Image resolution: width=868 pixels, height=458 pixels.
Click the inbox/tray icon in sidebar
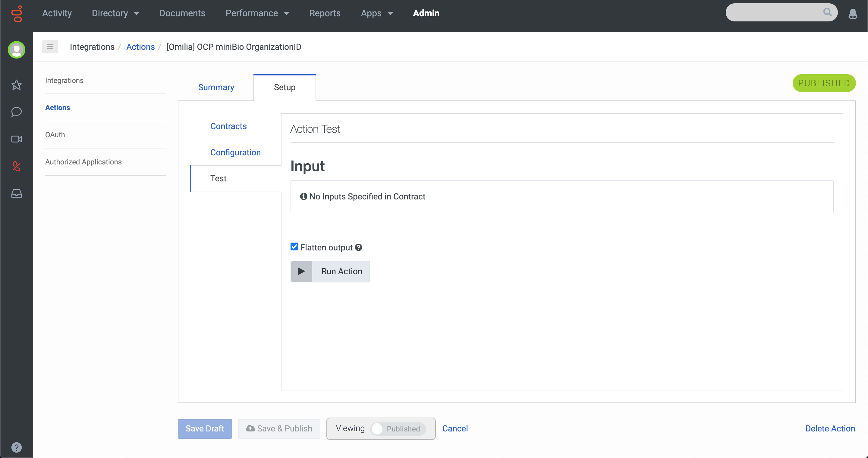tap(17, 193)
